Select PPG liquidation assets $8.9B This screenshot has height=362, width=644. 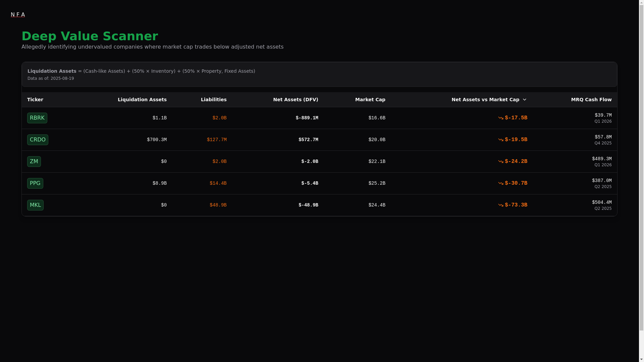tap(160, 183)
